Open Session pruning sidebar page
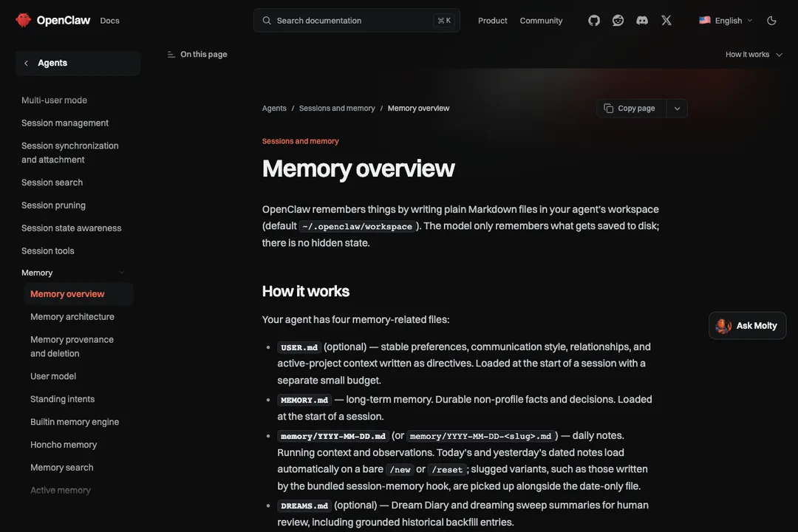The width and height of the screenshot is (798, 532). pos(53,205)
